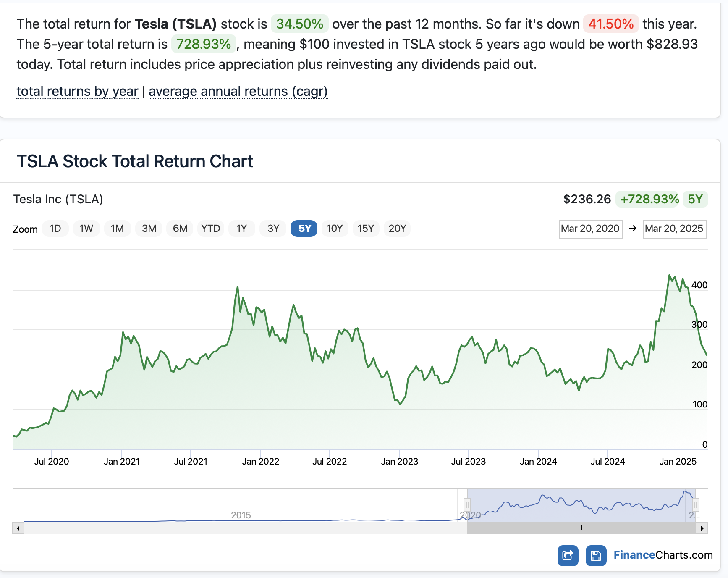Select the 1Y zoom range
Viewport: 728px width, 578px height.
(x=241, y=229)
